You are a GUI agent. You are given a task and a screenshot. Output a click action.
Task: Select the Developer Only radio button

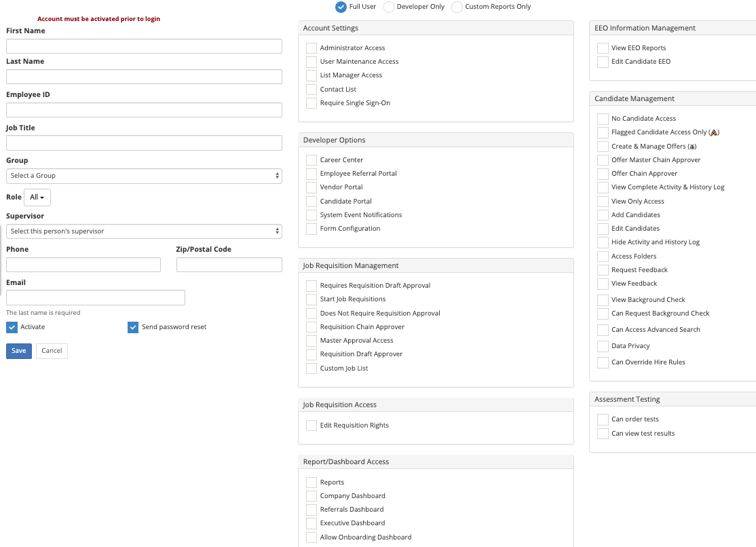(388, 7)
